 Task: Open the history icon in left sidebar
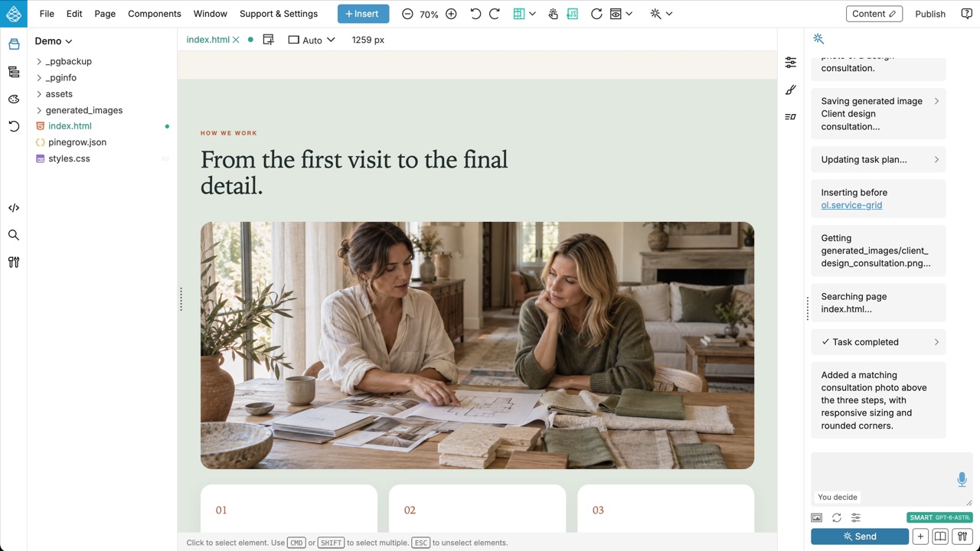14,126
